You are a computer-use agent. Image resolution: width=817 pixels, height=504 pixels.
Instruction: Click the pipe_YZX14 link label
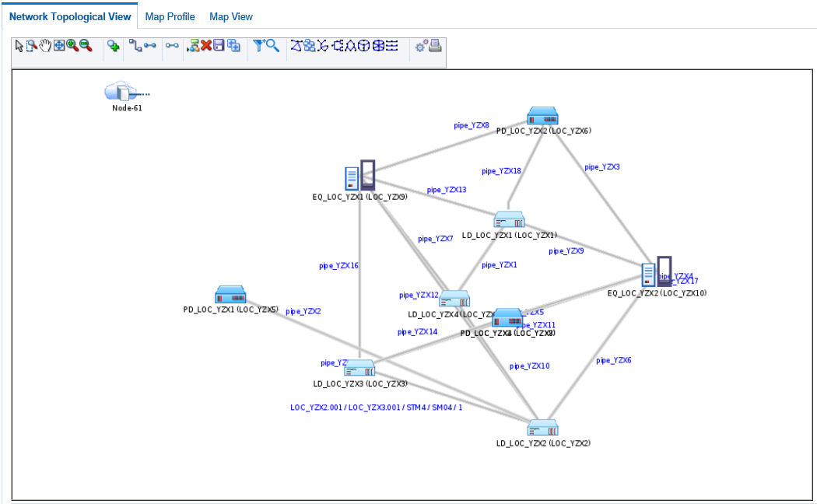pyautogui.click(x=417, y=331)
